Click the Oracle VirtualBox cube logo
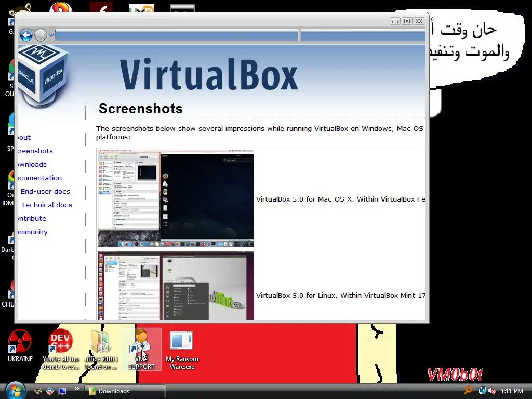 (43, 76)
